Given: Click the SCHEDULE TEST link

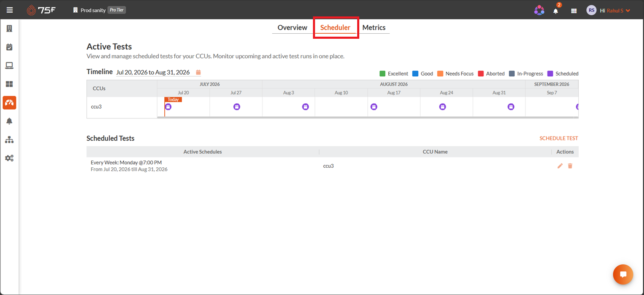Looking at the screenshot, I should click(558, 138).
